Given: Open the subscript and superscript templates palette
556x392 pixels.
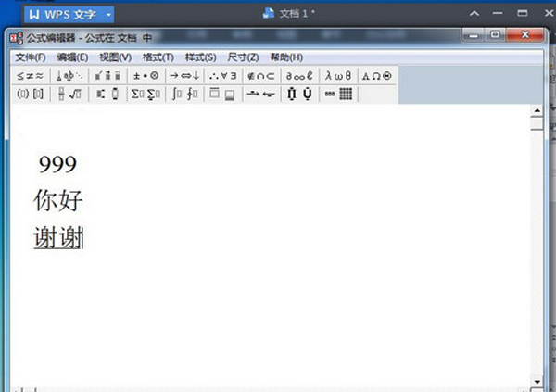Looking at the screenshot, I should pyautogui.click(x=107, y=94).
